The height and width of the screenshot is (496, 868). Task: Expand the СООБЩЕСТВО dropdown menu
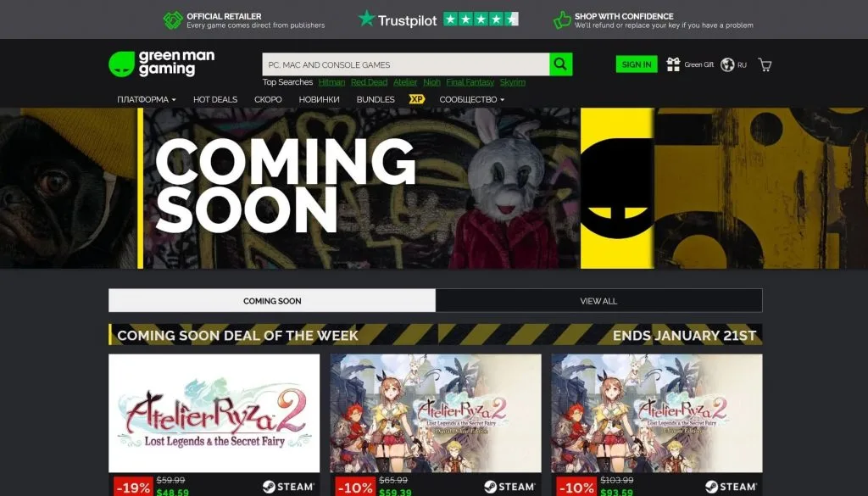(x=471, y=99)
